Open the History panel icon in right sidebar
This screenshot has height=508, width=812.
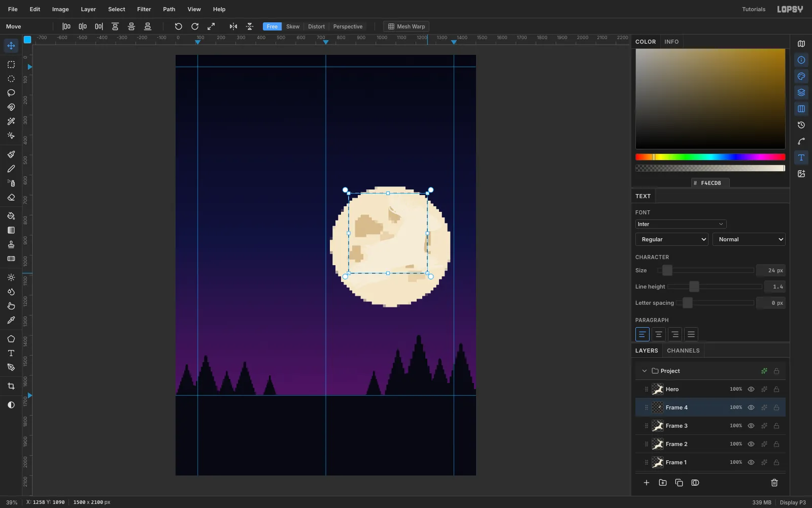(x=801, y=125)
